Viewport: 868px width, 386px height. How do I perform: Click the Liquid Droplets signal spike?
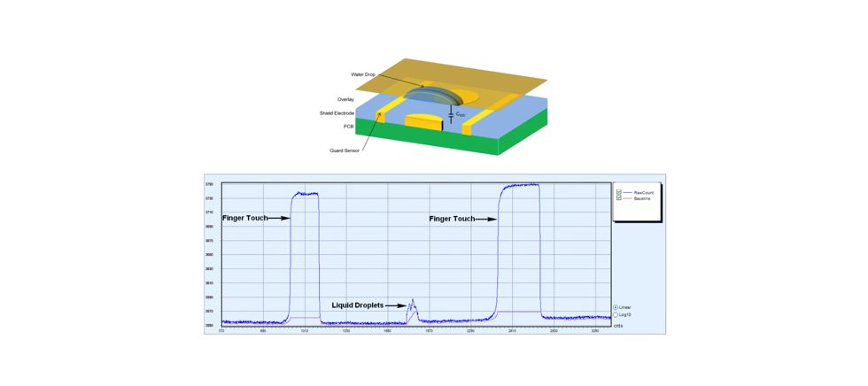pyautogui.click(x=412, y=307)
